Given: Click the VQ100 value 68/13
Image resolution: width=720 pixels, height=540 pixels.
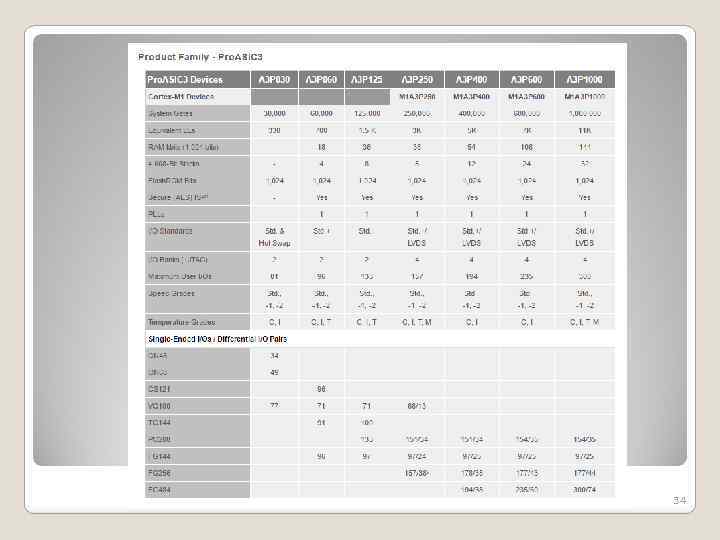Looking at the screenshot, I should coord(417,406).
